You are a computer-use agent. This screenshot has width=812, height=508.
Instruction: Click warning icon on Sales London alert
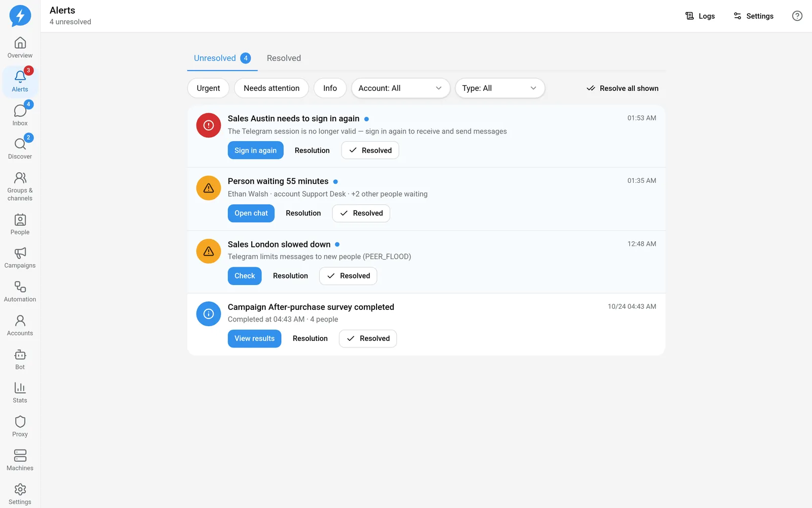209,251
